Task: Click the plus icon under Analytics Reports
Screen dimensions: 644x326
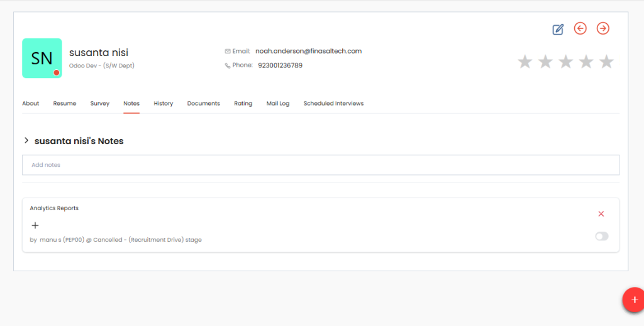Action: [35, 225]
